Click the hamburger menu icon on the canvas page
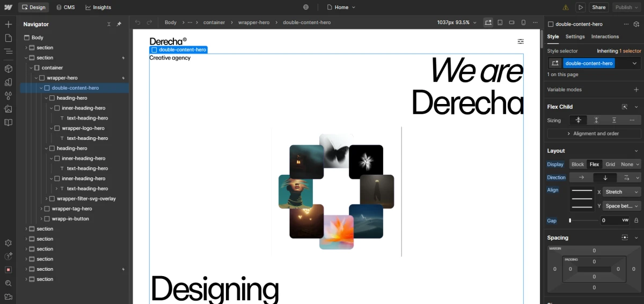 tap(521, 41)
